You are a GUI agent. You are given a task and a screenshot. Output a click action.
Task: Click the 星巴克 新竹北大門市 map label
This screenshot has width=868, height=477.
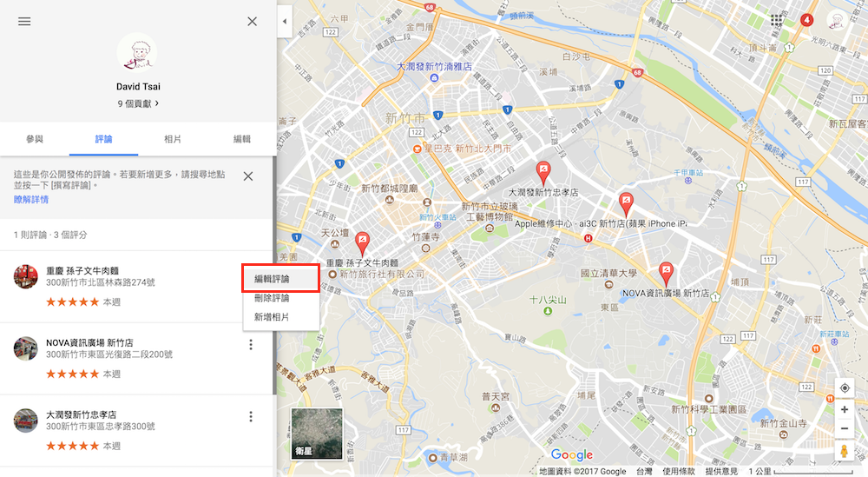468,149
